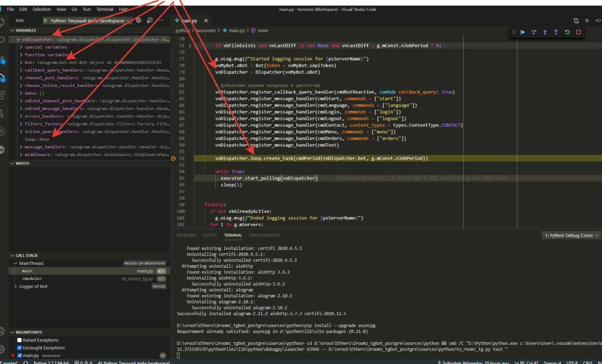Open changes compare icon in editor title
The image size is (602, 364).
click(576, 21)
